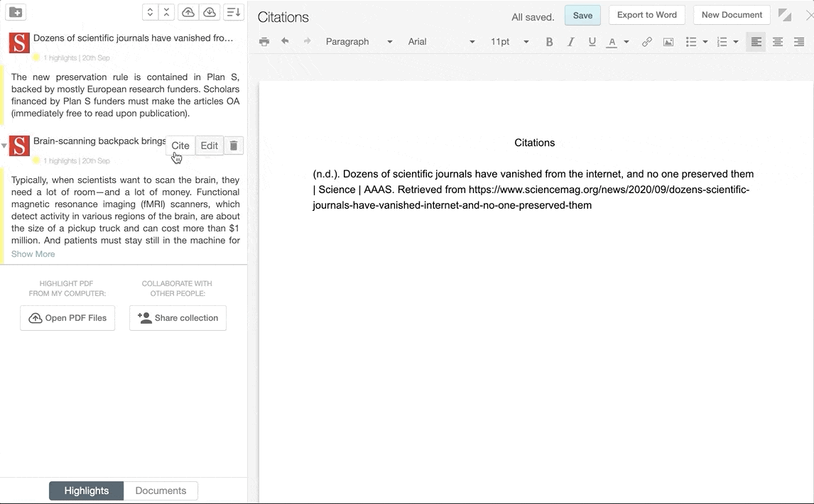Select the cloud download icon
This screenshot has height=504, width=814.
pyautogui.click(x=210, y=12)
